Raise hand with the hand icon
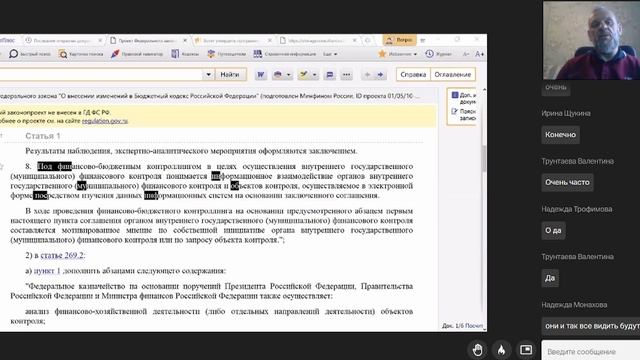Screen dimensions: 640x360 478,350
